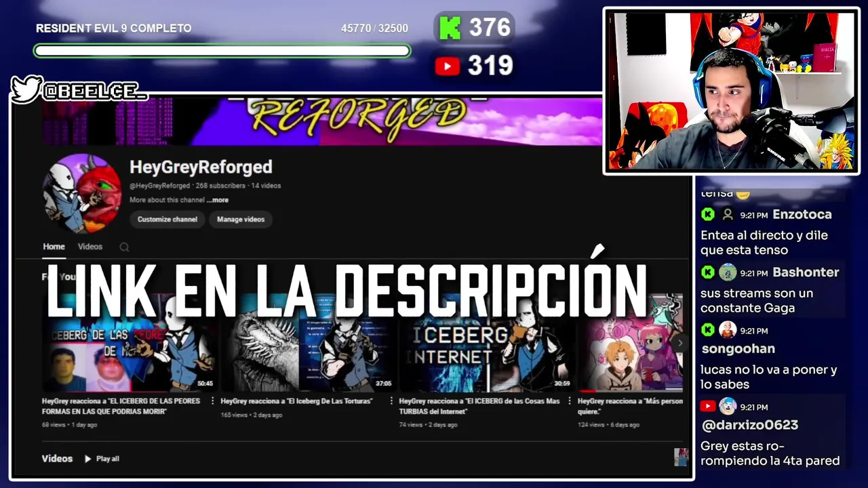The width and height of the screenshot is (868, 488).
Task: Click the @BEELCE_ Twitter handle text
Action: (95, 91)
